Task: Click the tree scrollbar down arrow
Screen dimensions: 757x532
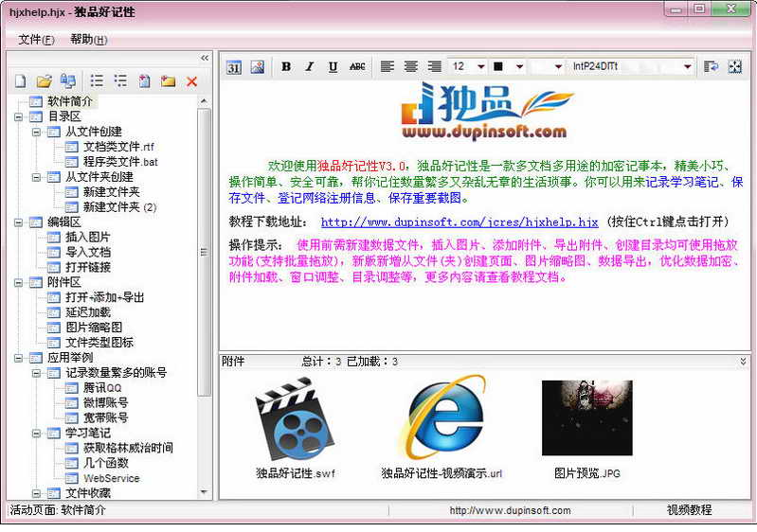Action: 205,492
